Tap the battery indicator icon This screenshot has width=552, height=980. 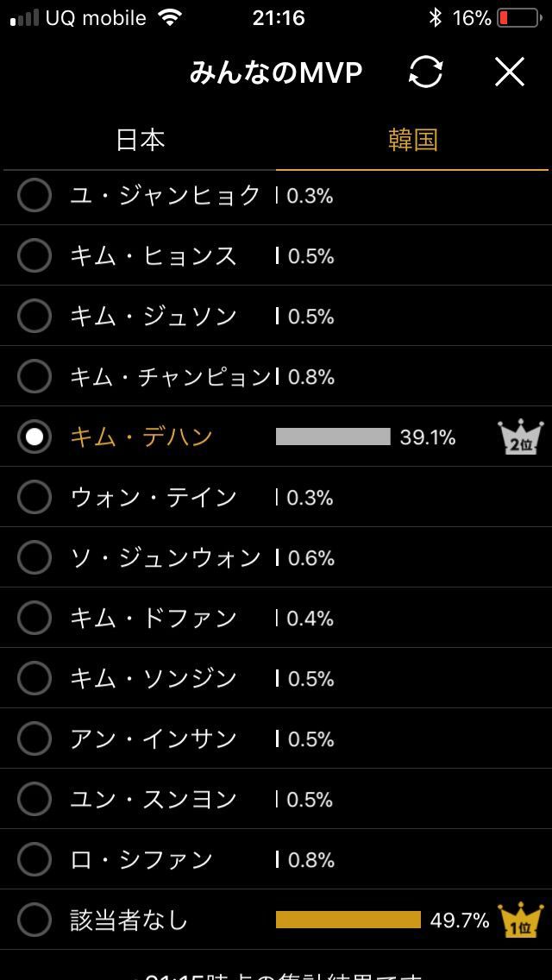coord(517,18)
